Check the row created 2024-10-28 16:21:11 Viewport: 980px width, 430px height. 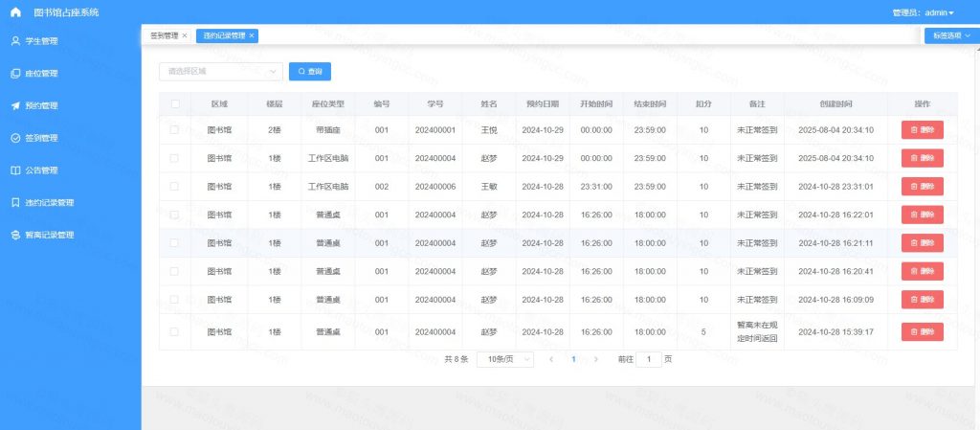(174, 242)
